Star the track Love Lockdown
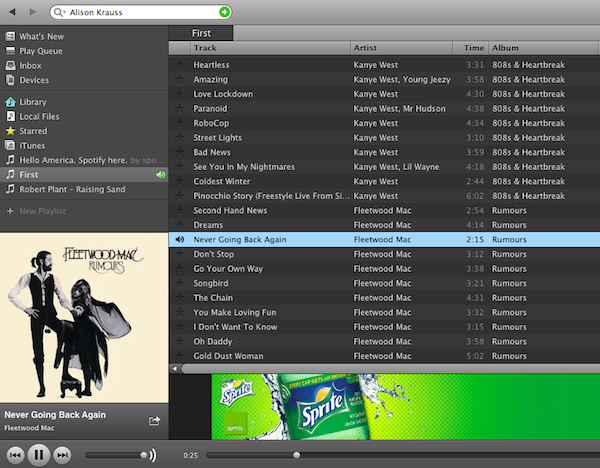600x468 pixels. click(179, 94)
